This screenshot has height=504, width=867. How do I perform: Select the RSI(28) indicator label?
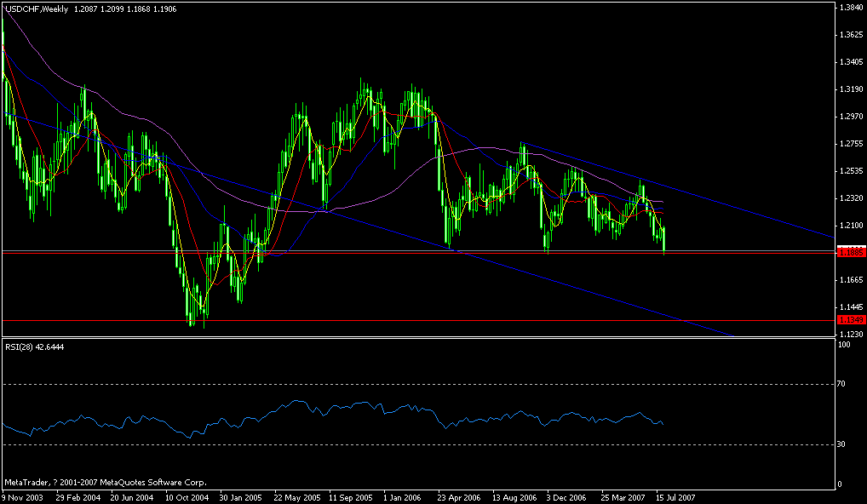tap(27, 347)
